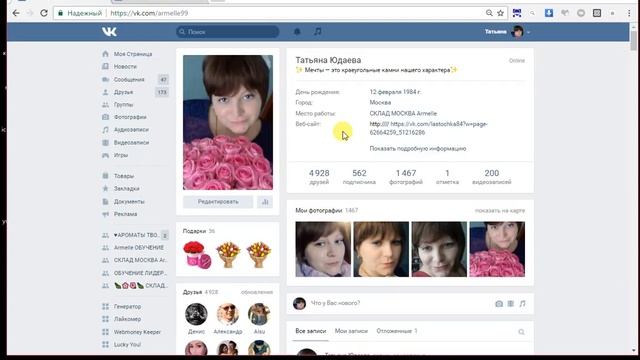The width and height of the screenshot is (640, 360).
Task: Switch to Все записи tab
Action: click(x=311, y=331)
